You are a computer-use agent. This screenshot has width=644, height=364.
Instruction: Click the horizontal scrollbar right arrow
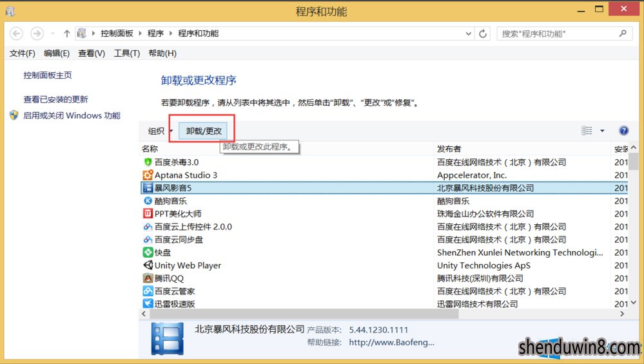tap(623, 314)
